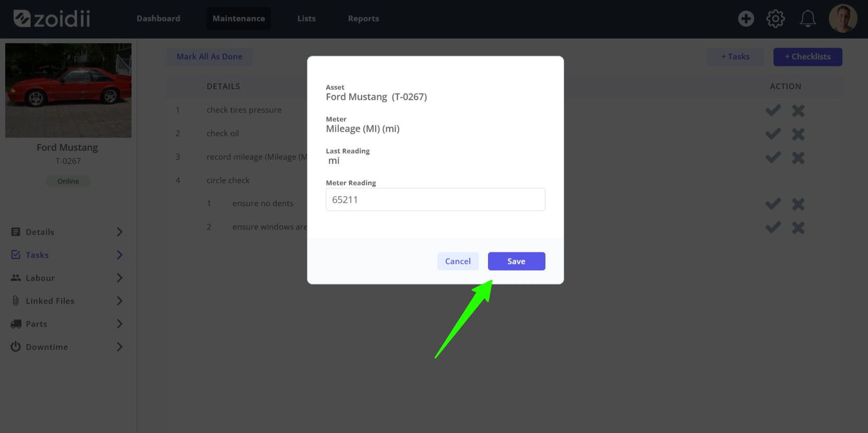Mark check tires pressure as done

[x=773, y=110]
